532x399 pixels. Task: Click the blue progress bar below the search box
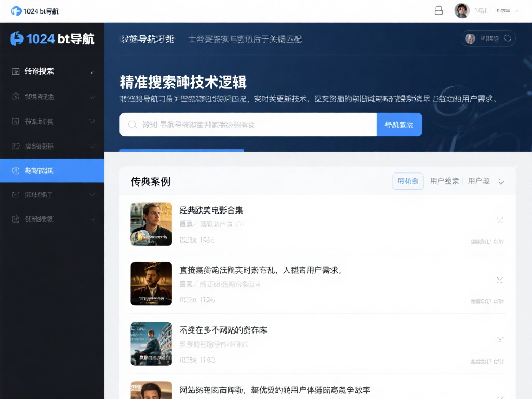pos(181,151)
